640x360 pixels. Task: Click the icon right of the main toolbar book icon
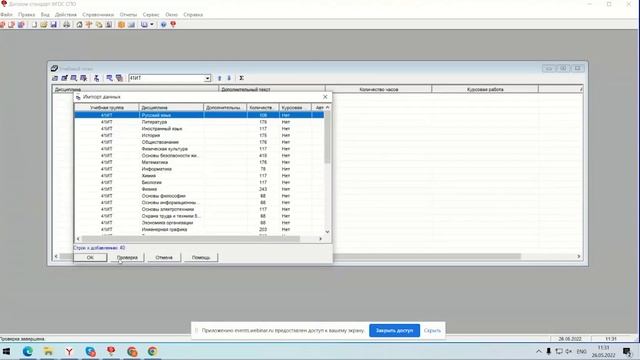tap(131, 24)
